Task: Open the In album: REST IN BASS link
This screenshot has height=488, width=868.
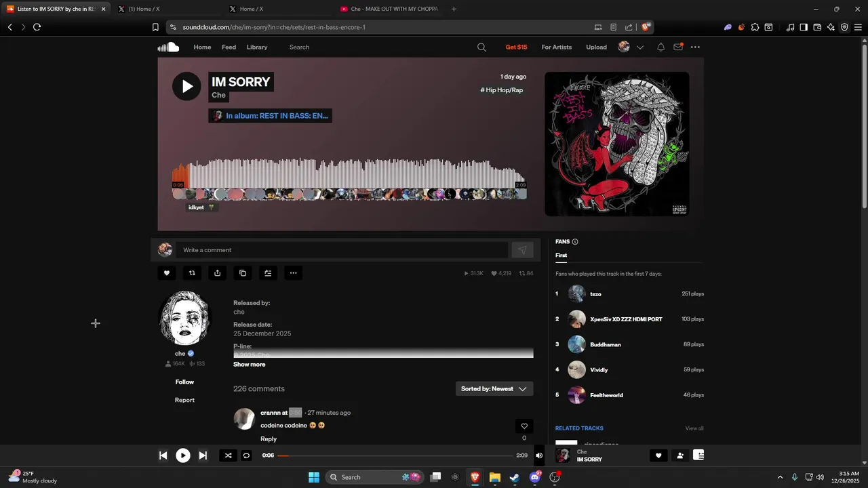Action: [x=270, y=116]
